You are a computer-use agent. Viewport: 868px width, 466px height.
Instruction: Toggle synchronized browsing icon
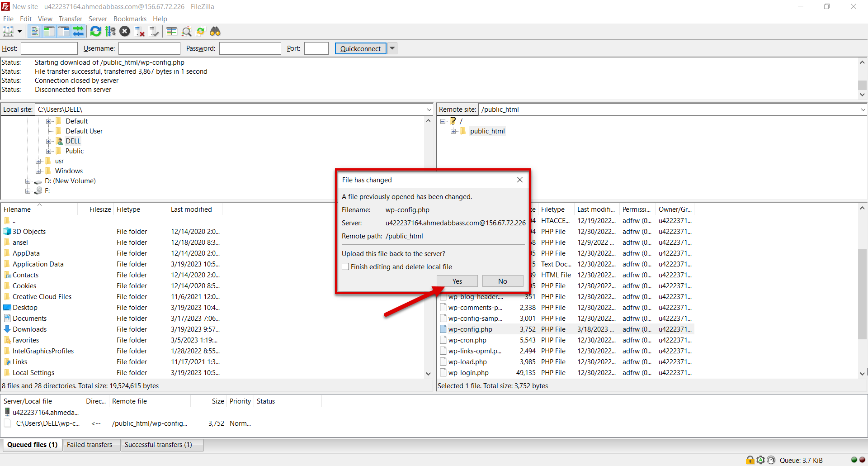tap(201, 31)
